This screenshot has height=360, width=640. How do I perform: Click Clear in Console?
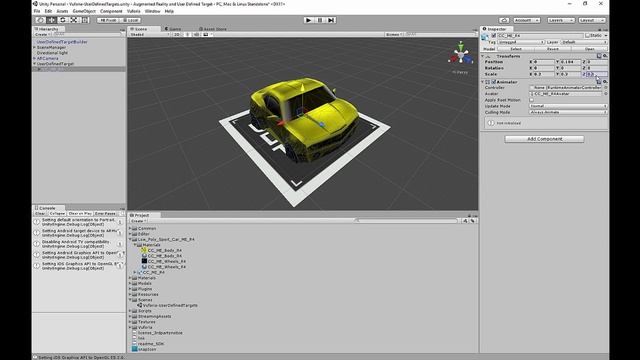coord(40,213)
